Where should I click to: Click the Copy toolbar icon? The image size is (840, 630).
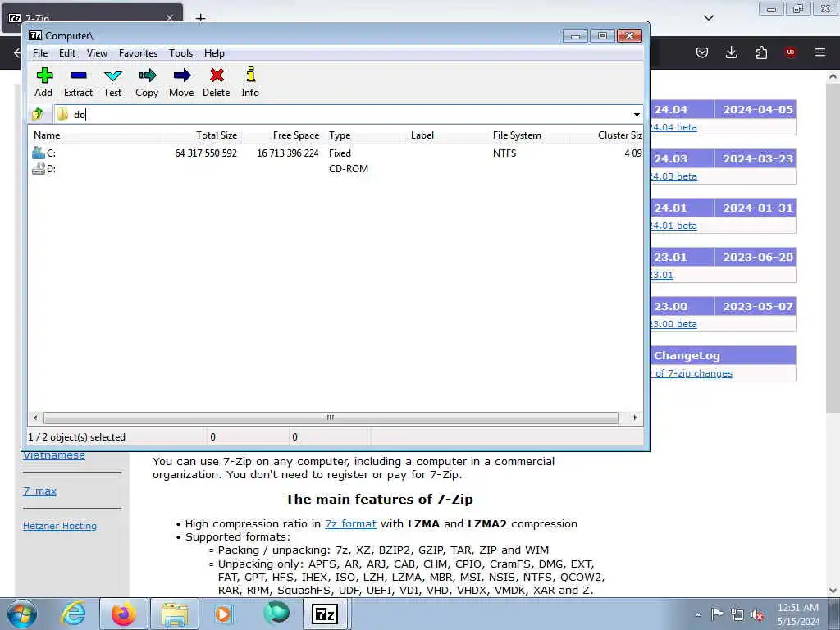[147, 75]
